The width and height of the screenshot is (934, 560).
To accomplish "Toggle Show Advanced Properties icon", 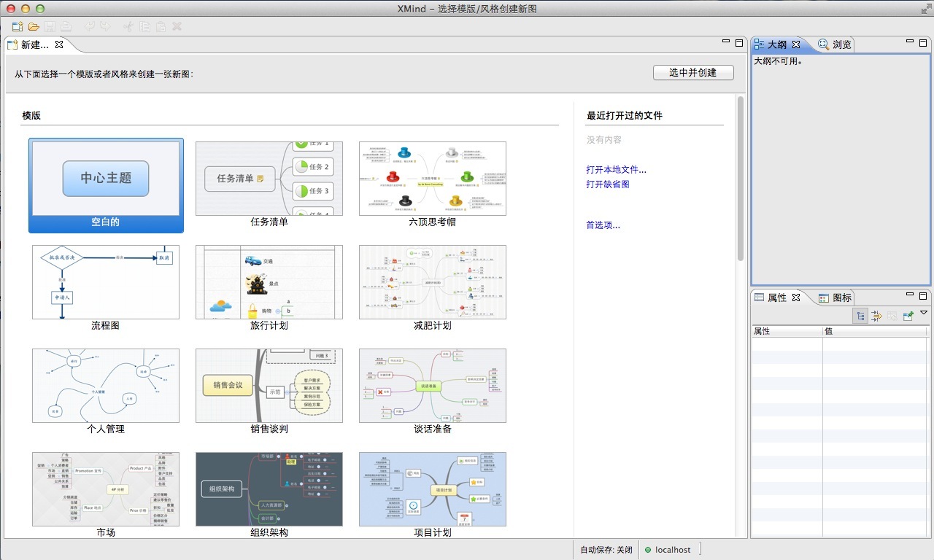I will click(x=876, y=316).
